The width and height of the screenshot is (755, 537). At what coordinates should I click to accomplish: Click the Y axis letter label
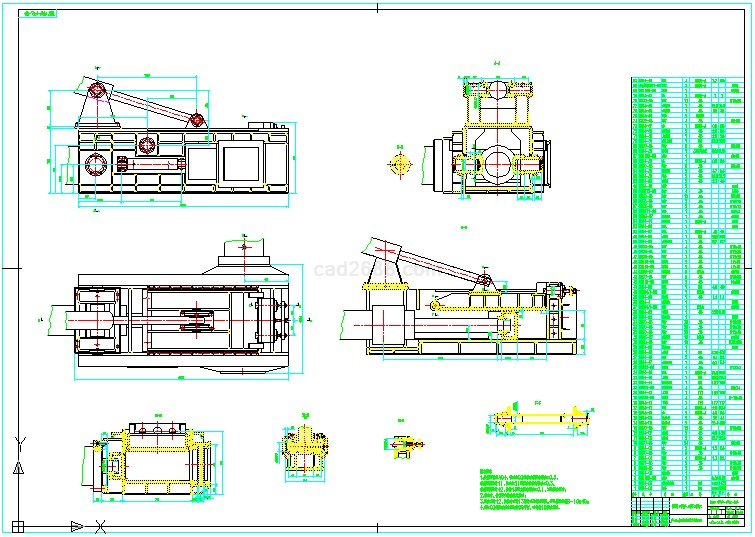(17, 444)
